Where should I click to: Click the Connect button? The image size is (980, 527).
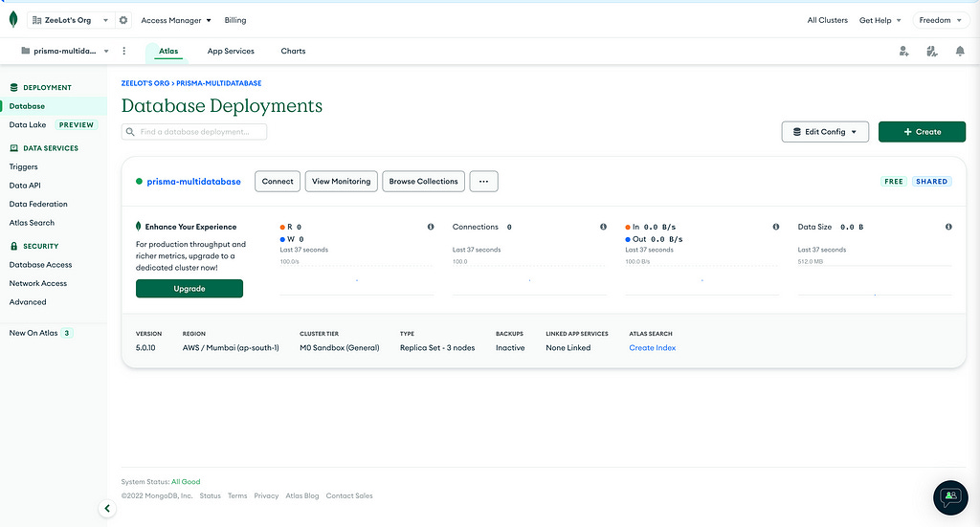point(278,181)
